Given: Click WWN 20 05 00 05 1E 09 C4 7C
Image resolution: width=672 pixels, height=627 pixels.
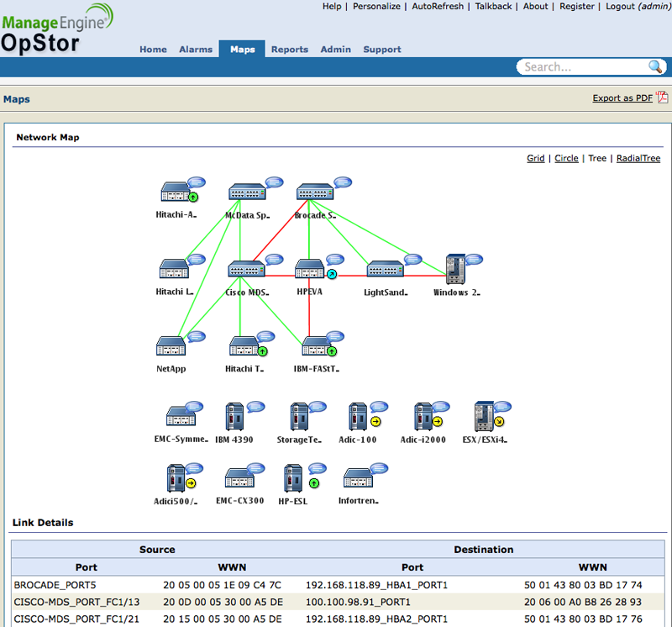Looking at the screenshot, I should [x=222, y=585].
